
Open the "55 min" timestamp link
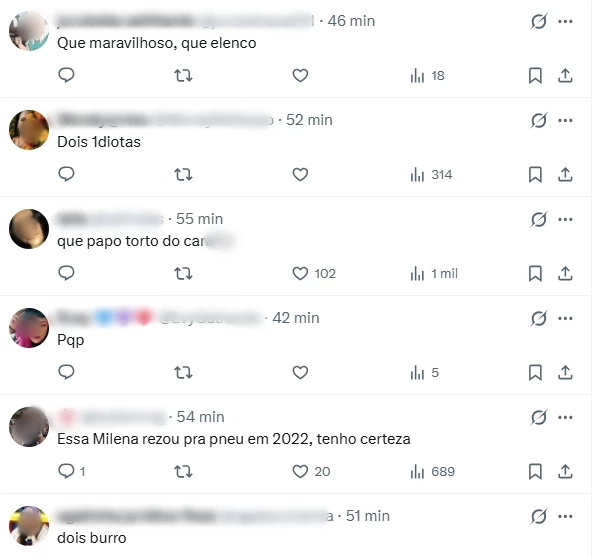(199, 219)
